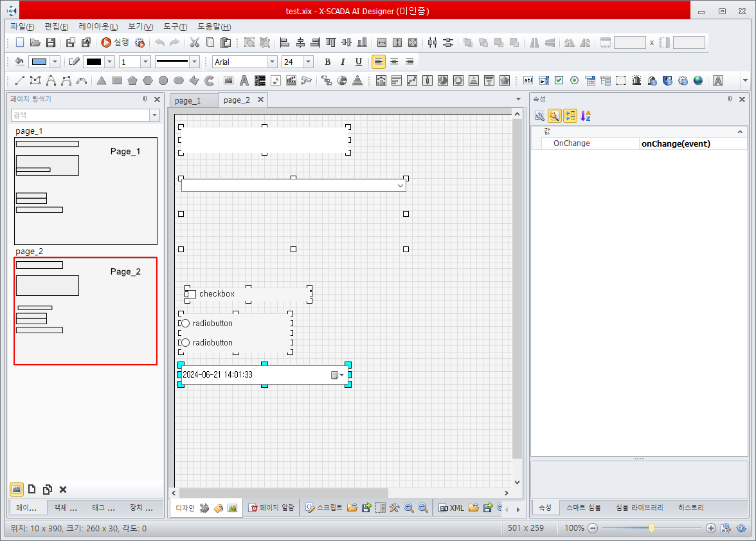This screenshot has width=756, height=541.
Task: Insert radio button control from toolbox
Action: click(x=574, y=80)
